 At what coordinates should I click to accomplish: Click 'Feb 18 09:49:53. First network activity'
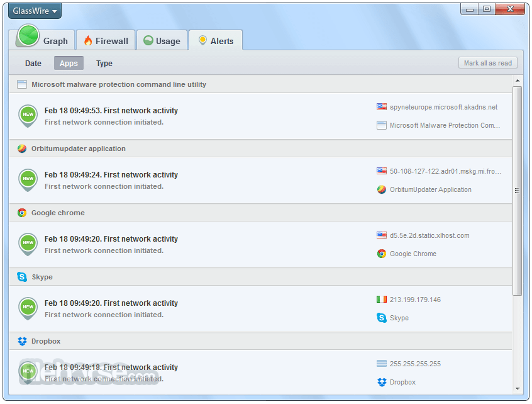coord(111,111)
